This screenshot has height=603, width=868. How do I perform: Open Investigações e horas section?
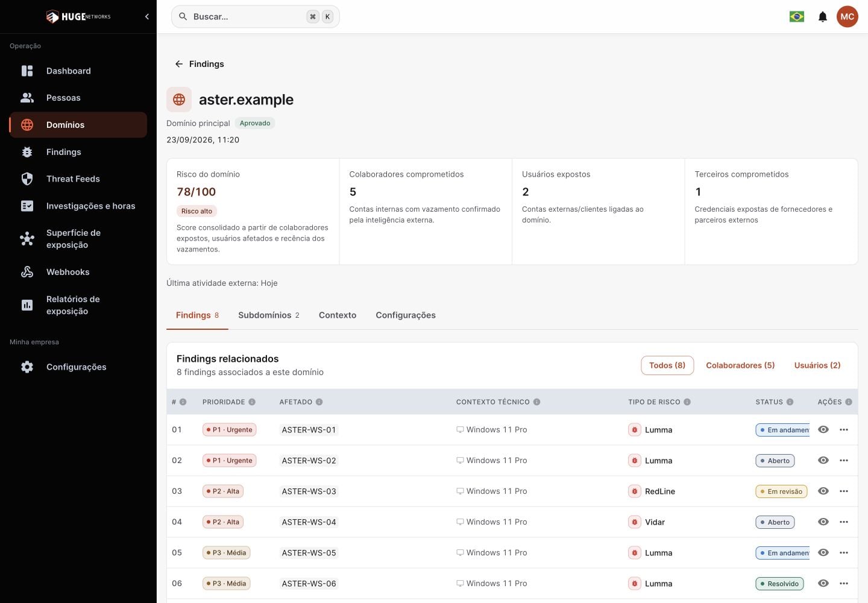tap(78, 206)
